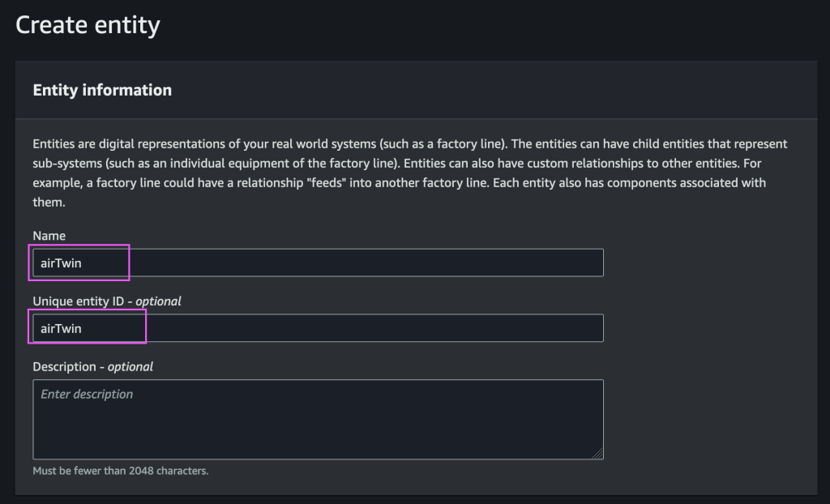Viewport: 830px width, 504px height.
Task: Click the 'Create entity' page heading
Action: click(x=87, y=25)
